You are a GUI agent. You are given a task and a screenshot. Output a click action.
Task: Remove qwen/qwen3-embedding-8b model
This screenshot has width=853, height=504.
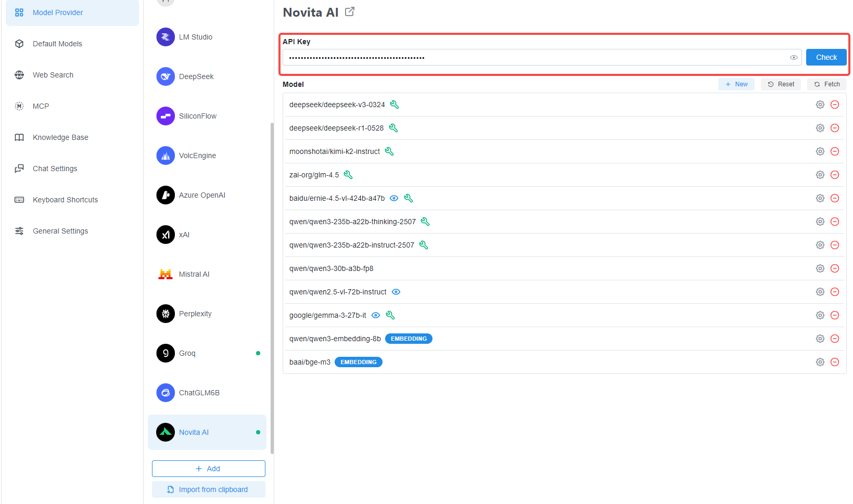coord(835,339)
